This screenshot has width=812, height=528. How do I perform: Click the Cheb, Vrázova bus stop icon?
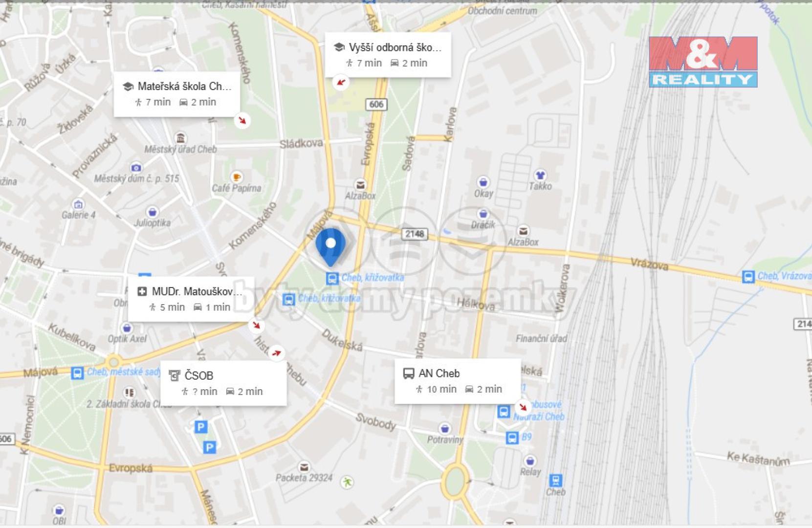point(748,277)
